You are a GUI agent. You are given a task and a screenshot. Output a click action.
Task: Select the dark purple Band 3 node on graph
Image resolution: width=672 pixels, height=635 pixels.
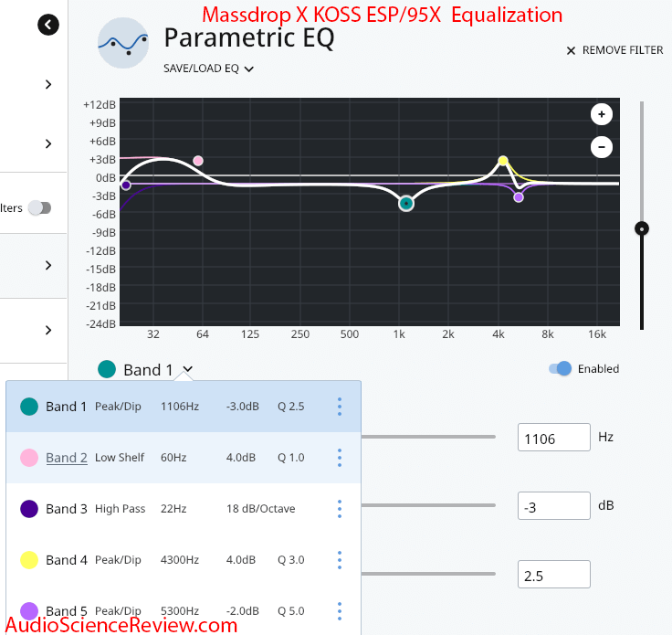[126, 185]
